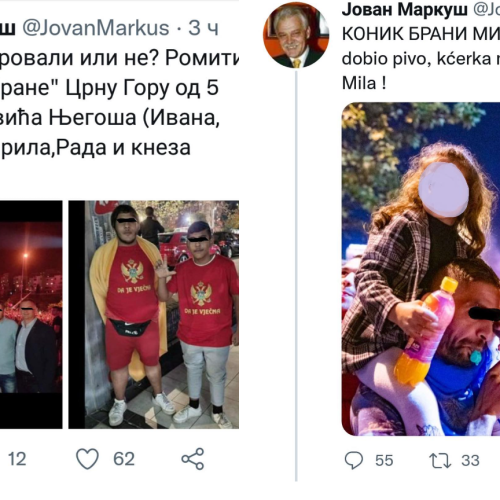Open the share icon on the left tweet

click(x=193, y=459)
